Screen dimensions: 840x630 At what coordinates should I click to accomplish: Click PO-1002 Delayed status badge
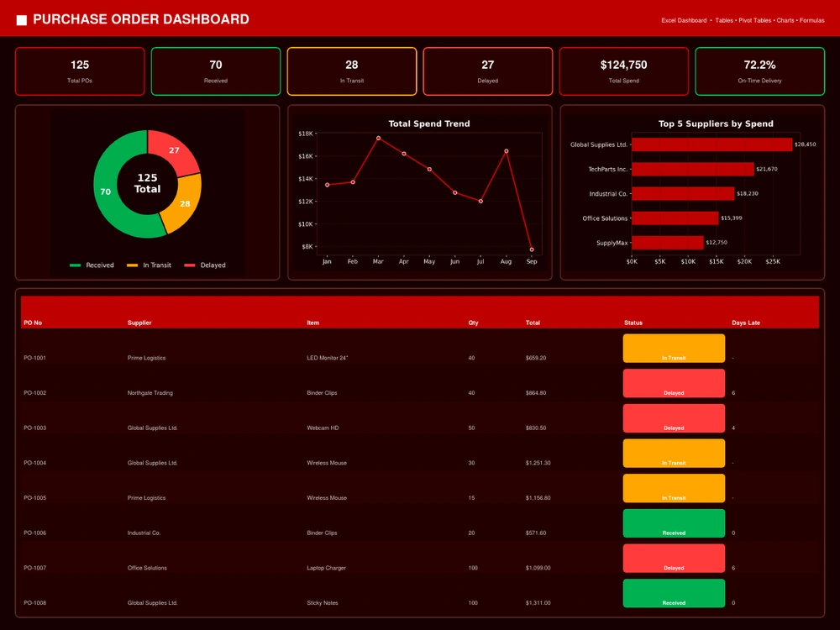[x=674, y=383]
